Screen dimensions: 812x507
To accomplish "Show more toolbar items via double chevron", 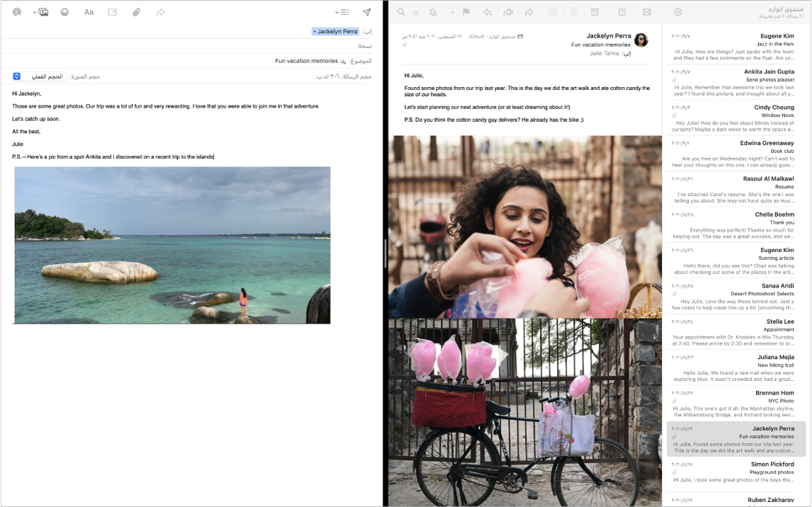I will point(415,13).
